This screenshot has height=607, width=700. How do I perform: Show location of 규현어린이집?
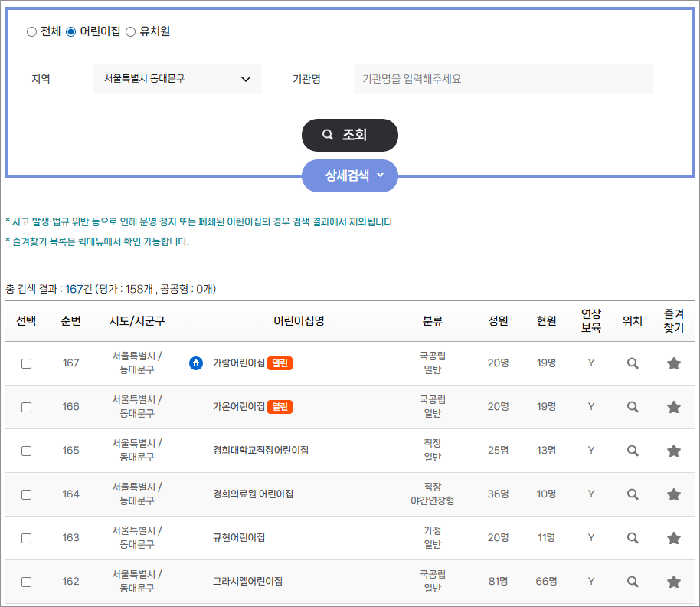click(x=633, y=538)
